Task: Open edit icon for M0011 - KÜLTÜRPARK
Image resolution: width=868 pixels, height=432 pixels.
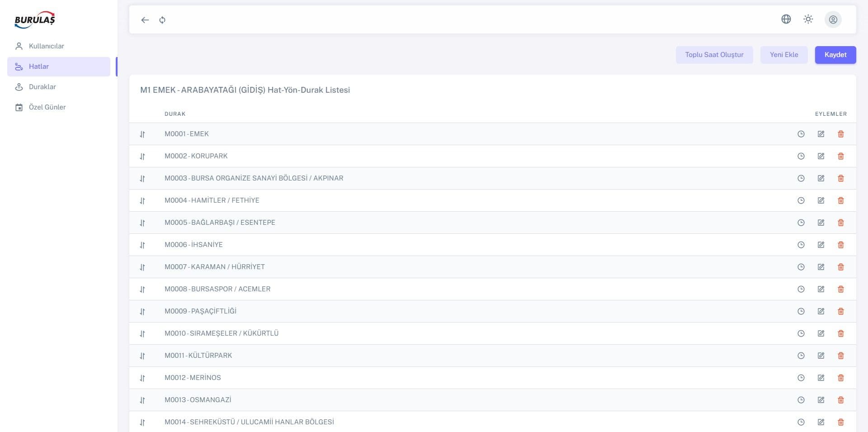Action: tap(821, 356)
